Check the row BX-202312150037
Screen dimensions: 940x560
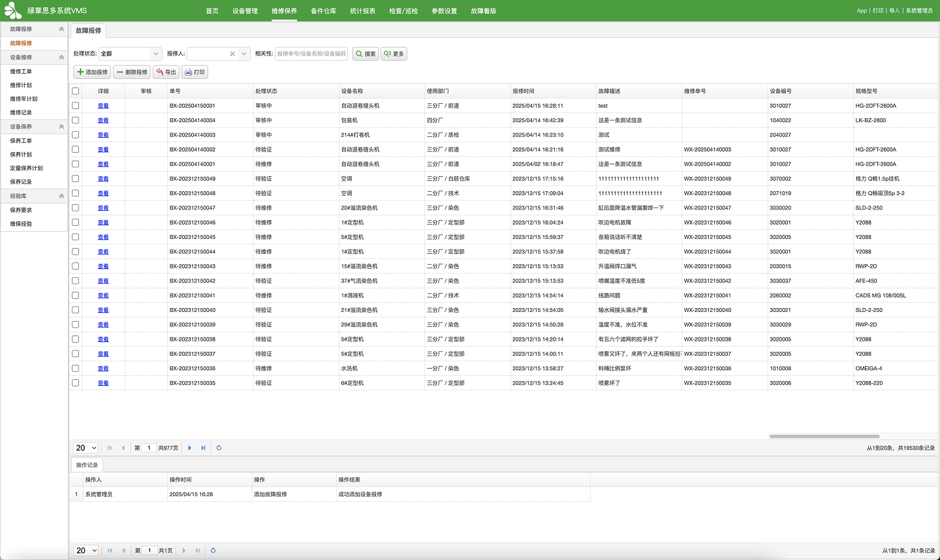pyautogui.click(x=76, y=354)
